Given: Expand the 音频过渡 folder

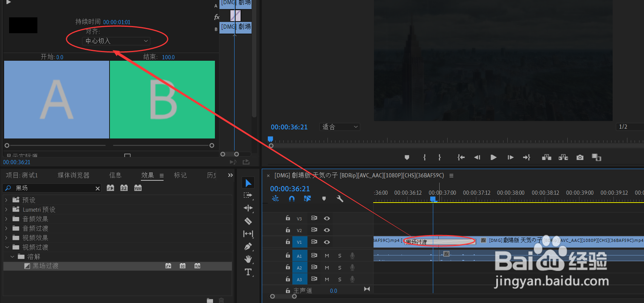Looking at the screenshot, I should click(6, 228).
